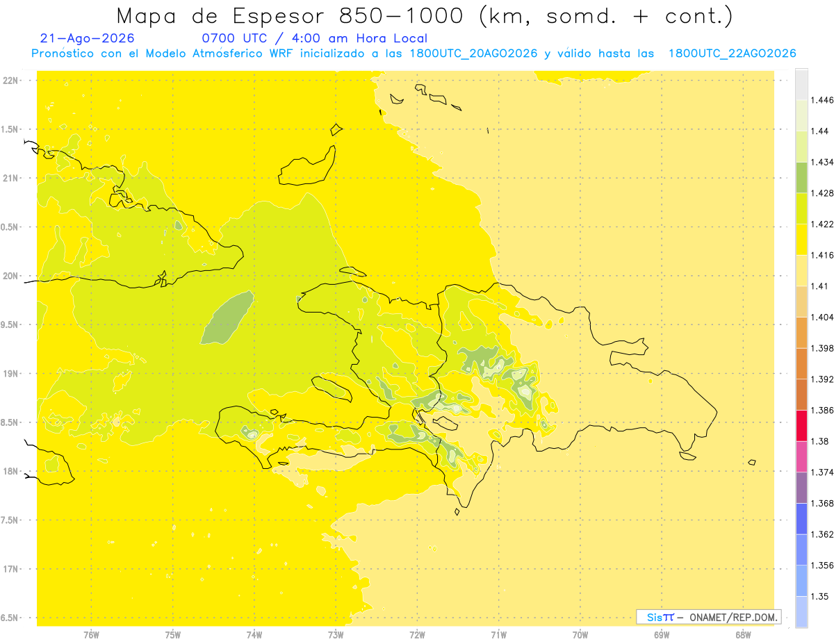Click the 68W longitude axis label
This screenshot has height=644, width=834.
[x=743, y=635]
